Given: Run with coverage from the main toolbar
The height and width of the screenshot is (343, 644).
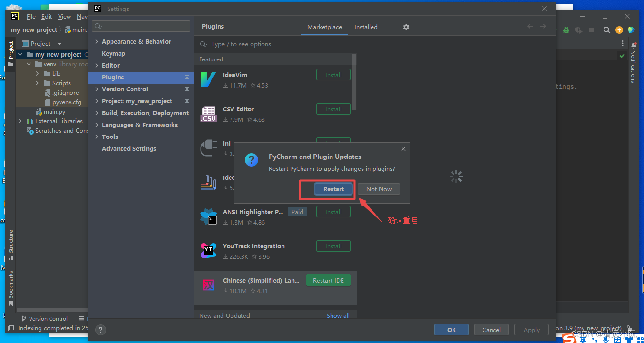Looking at the screenshot, I should click(579, 30).
